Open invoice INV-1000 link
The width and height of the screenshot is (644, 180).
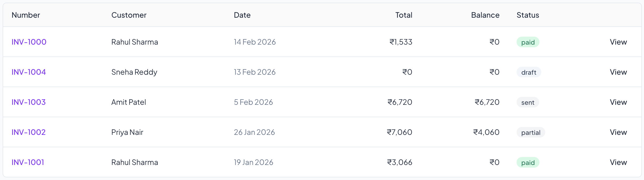click(29, 42)
